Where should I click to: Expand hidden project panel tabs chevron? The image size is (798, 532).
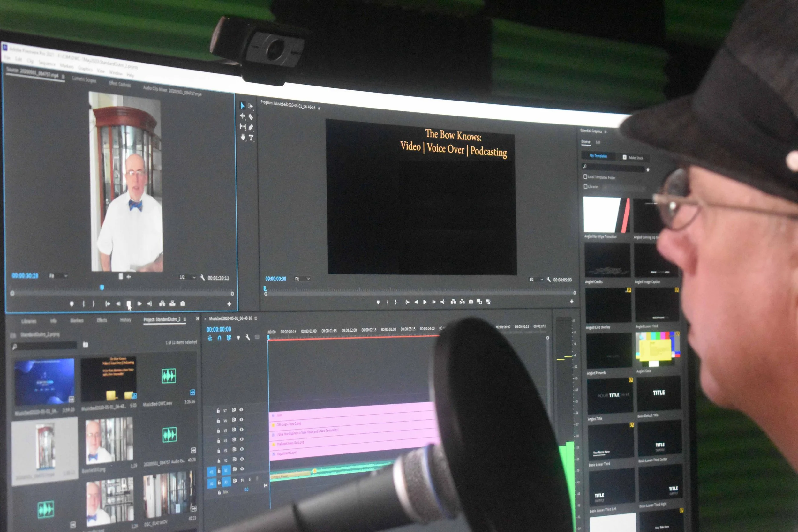click(x=198, y=318)
